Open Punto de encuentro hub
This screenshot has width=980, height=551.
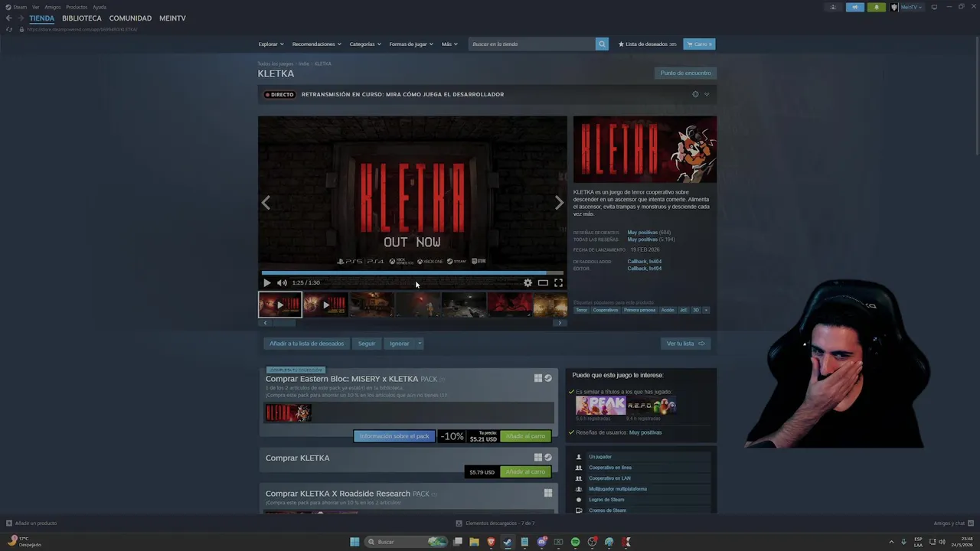686,73
